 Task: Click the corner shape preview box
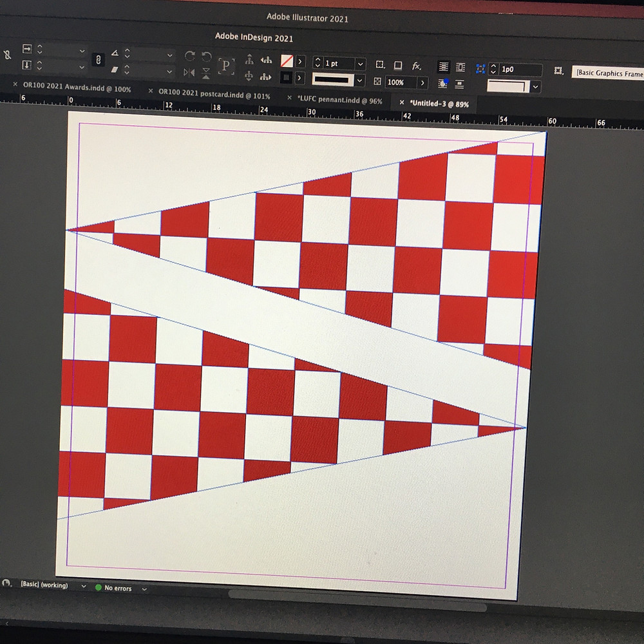pos(509,86)
